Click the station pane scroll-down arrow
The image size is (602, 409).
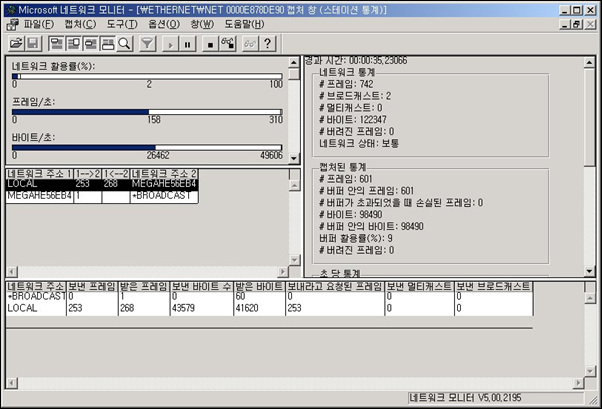tap(590, 371)
